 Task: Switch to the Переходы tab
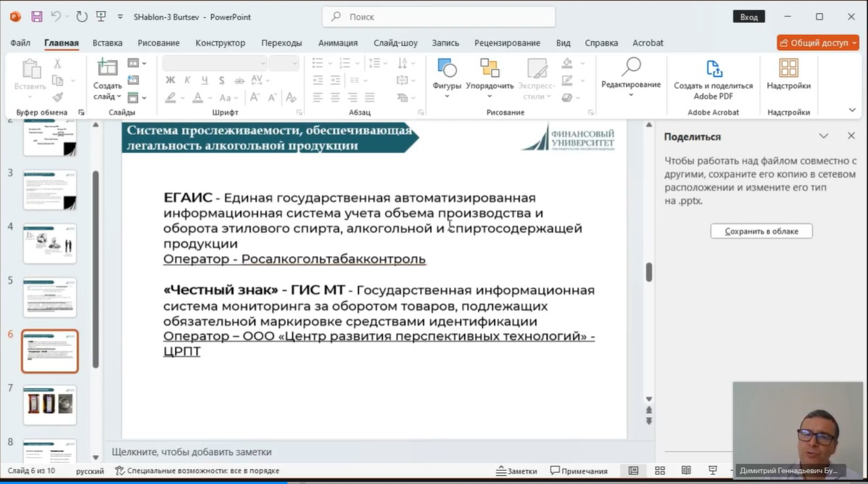coord(282,43)
